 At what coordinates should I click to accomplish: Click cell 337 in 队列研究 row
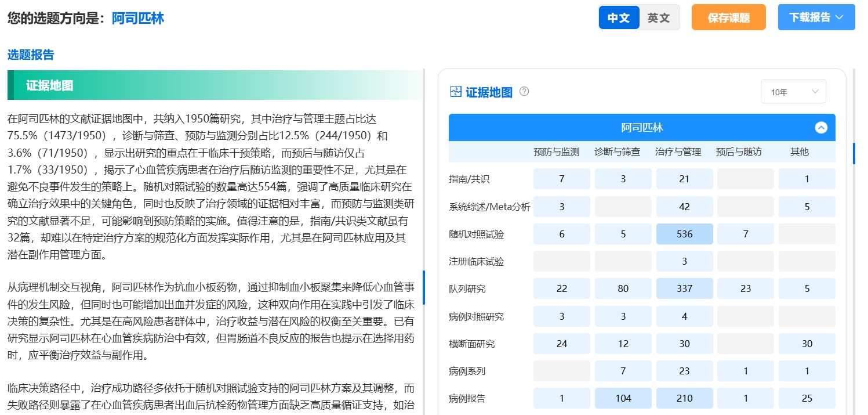coord(685,288)
